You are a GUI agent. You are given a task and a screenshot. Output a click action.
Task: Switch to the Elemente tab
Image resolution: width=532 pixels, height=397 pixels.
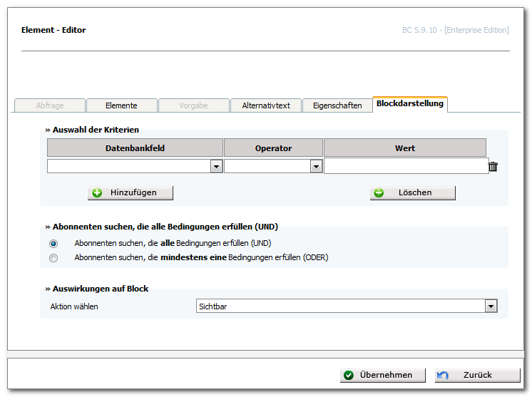click(x=121, y=105)
